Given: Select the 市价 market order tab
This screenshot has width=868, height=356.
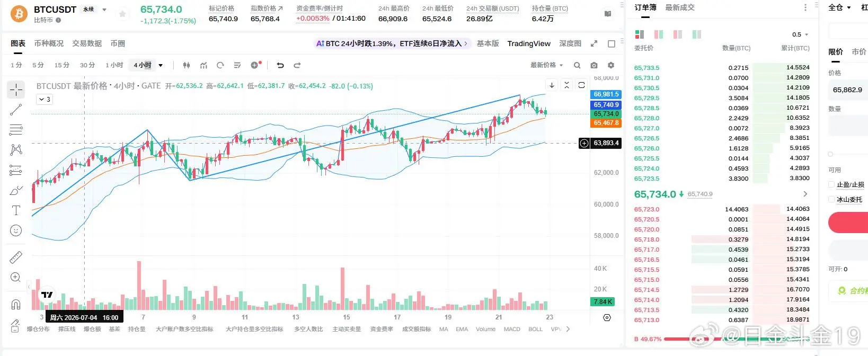Looking at the screenshot, I should pos(859,51).
